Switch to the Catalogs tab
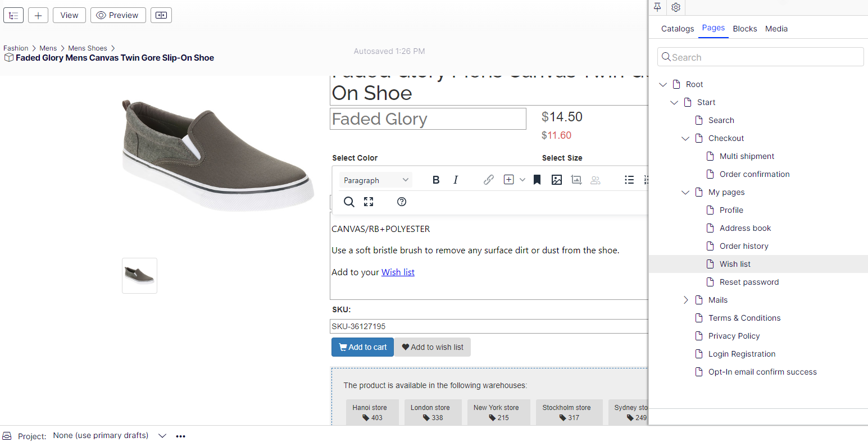 click(678, 29)
